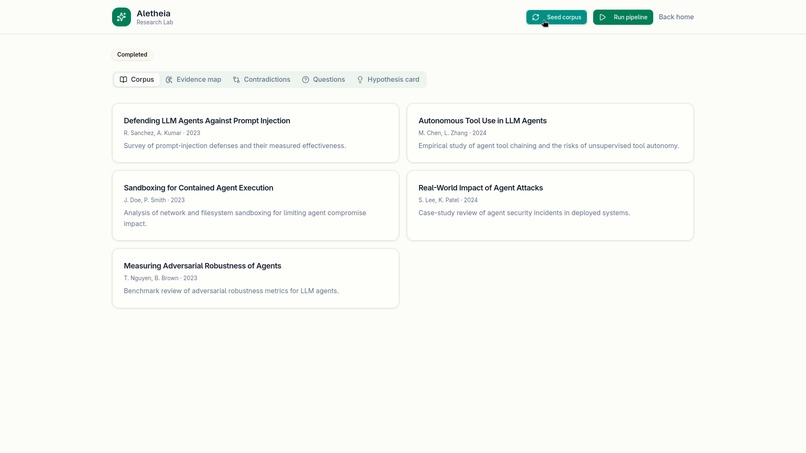806x453 pixels.
Task: Click authors R. Sanchez, A. Kumar · 2023
Action: pos(162,133)
